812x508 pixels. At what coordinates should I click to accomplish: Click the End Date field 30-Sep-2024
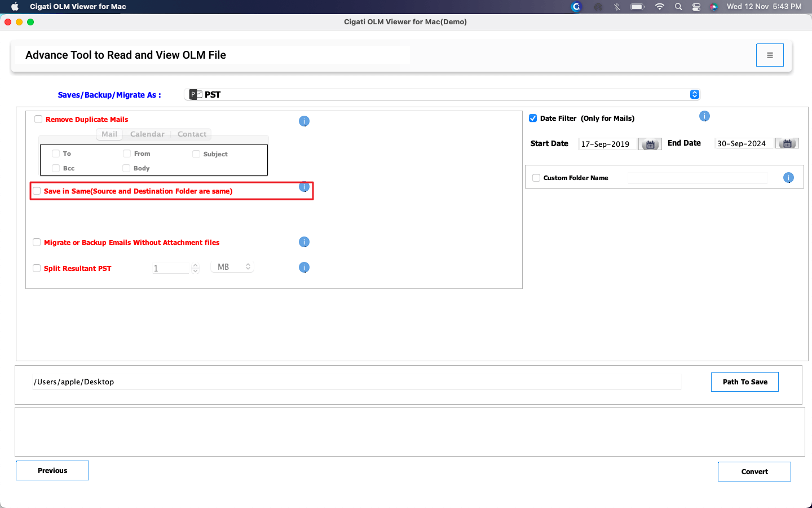pos(744,143)
